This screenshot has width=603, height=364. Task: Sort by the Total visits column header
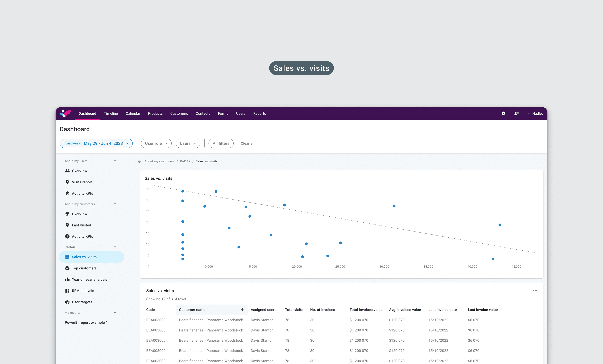click(294, 310)
